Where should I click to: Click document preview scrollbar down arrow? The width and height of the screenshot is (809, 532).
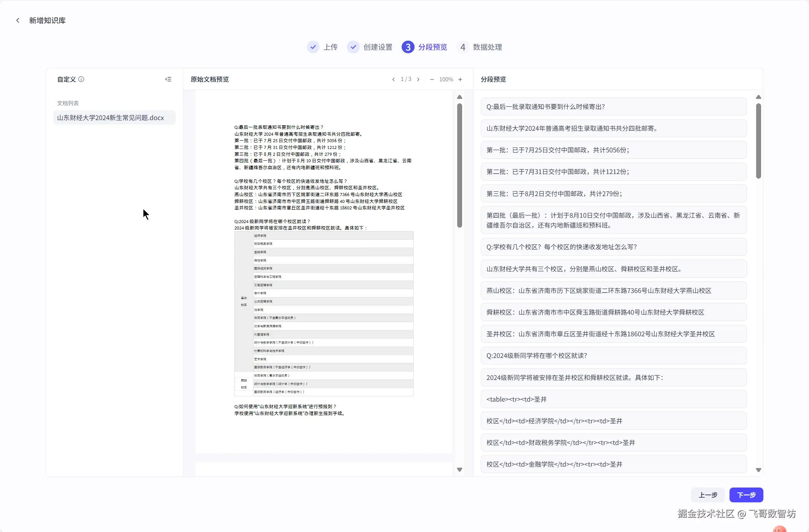click(x=459, y=470)
